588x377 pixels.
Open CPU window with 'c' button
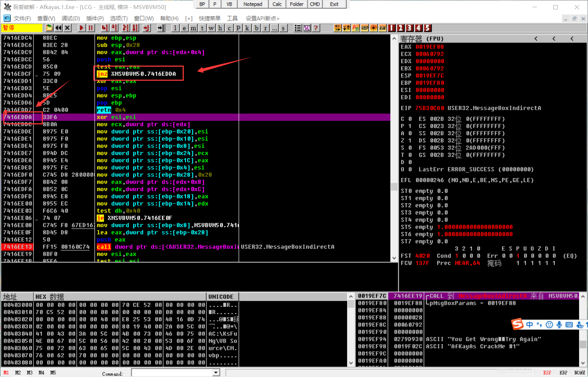(x=229, y=28)
